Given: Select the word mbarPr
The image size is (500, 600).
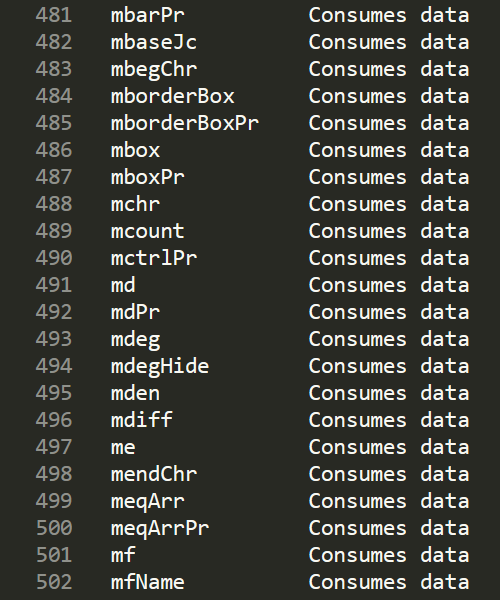Looking at the screenshot, I should 148,15.
